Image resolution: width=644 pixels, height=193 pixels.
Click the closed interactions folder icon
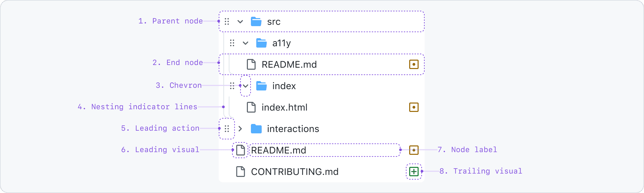click(256, 129)
